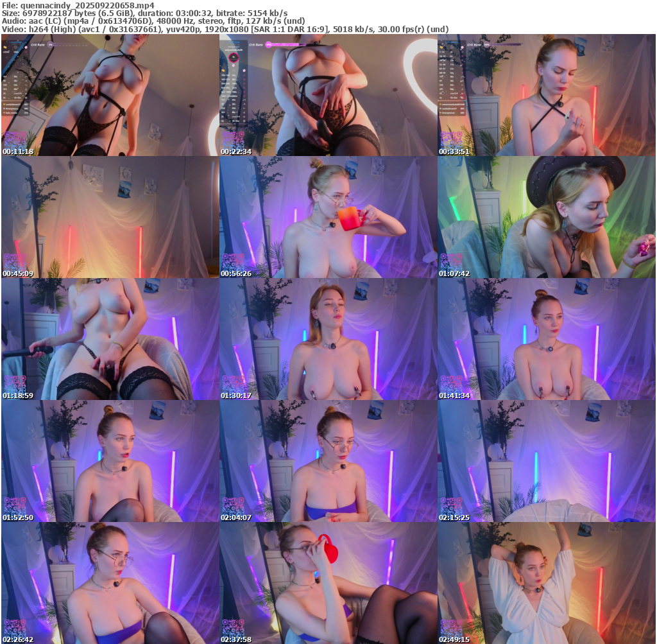
Task: Select the thumbnail marked 00:33:51
Action: (546, 95)
